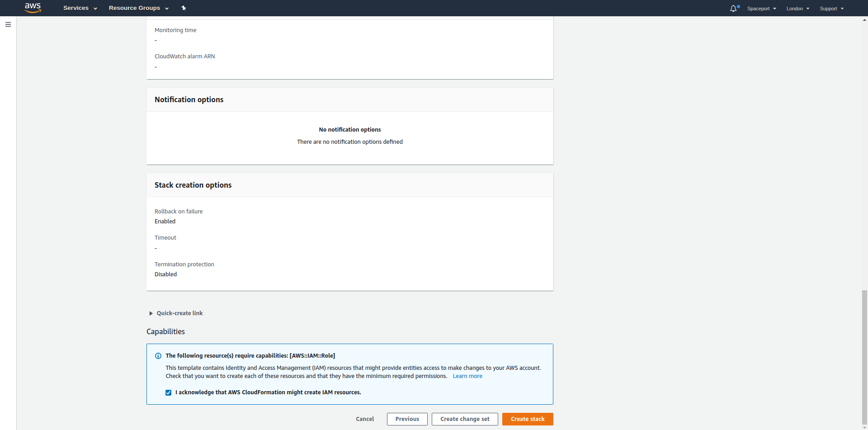Open the hamburger side navigation menu
The height and width of the screenshot is (430, 868).
pos(8,24)
